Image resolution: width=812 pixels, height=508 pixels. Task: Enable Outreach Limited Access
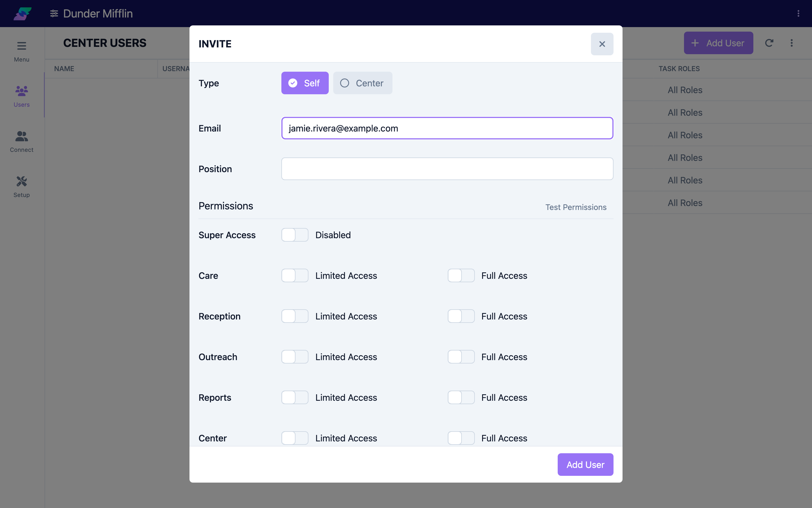(x=295, y=357)
